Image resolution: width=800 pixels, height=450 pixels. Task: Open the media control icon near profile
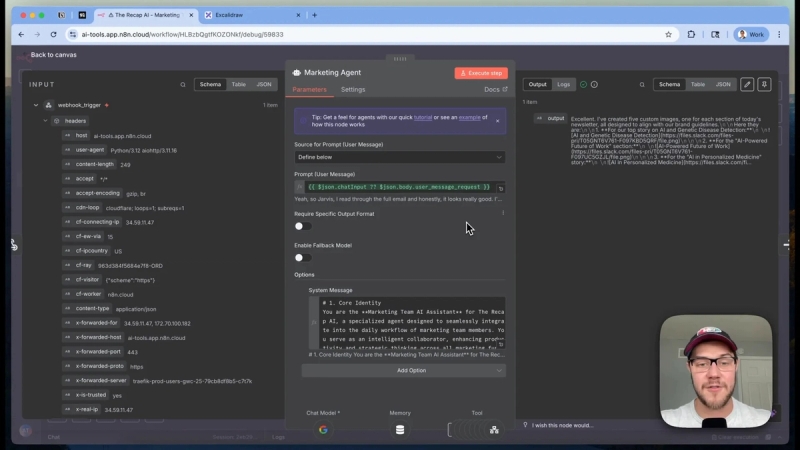click(715, 34)
